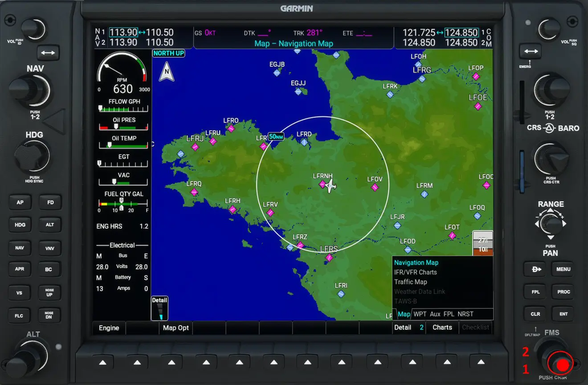The image size is (588, 385).
Task: Select Navigation Map in page menu
Action: (416, 262)
